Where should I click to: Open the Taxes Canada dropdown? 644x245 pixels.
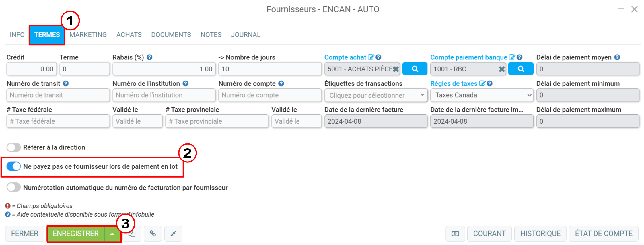pyautogui.click(x=482, y=95)
